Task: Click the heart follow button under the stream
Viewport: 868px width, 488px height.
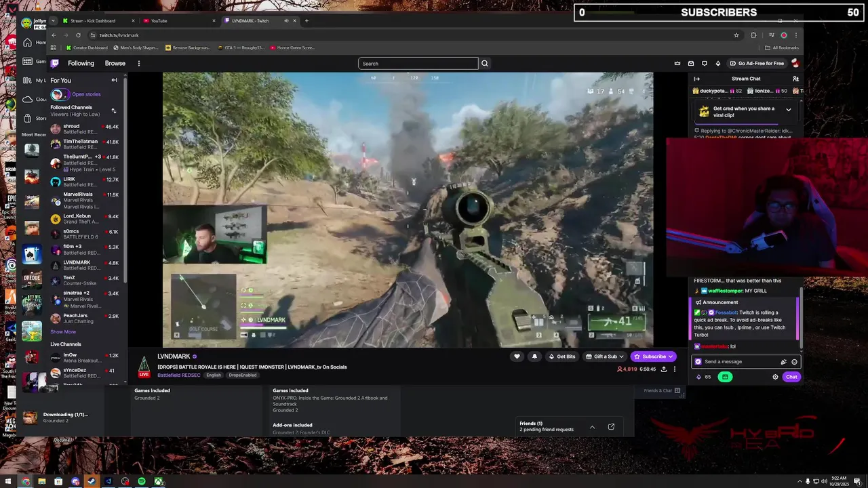Action: 517,357
